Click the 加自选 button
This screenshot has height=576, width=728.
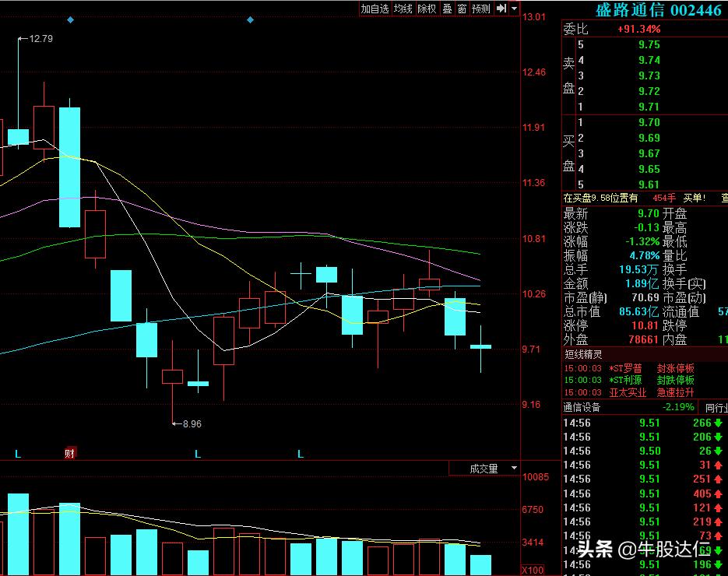375,9
